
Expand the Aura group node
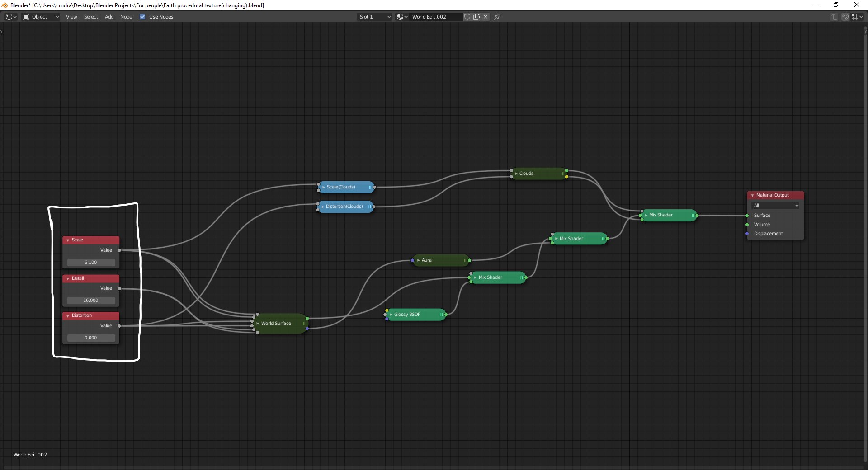419,260
